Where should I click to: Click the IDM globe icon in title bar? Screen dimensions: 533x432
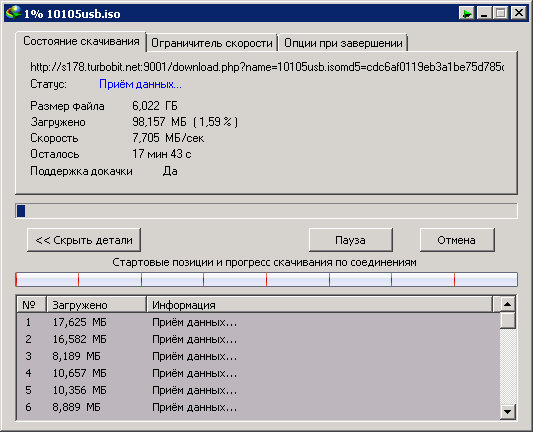pos(13,13)
